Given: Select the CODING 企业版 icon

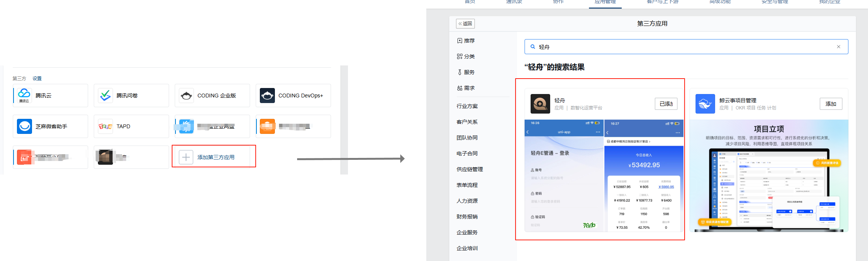Looking at the screenshot, I should [x=186, y=96].
